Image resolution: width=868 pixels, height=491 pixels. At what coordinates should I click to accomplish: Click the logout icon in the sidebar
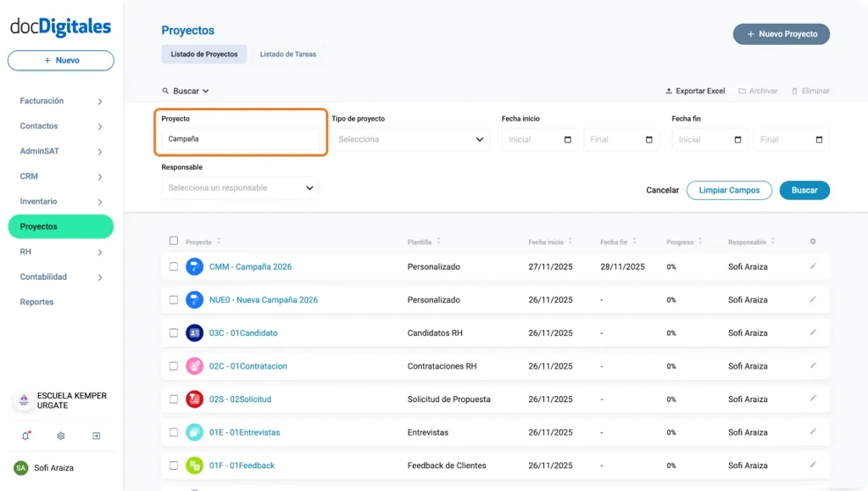tap(96, 435)
